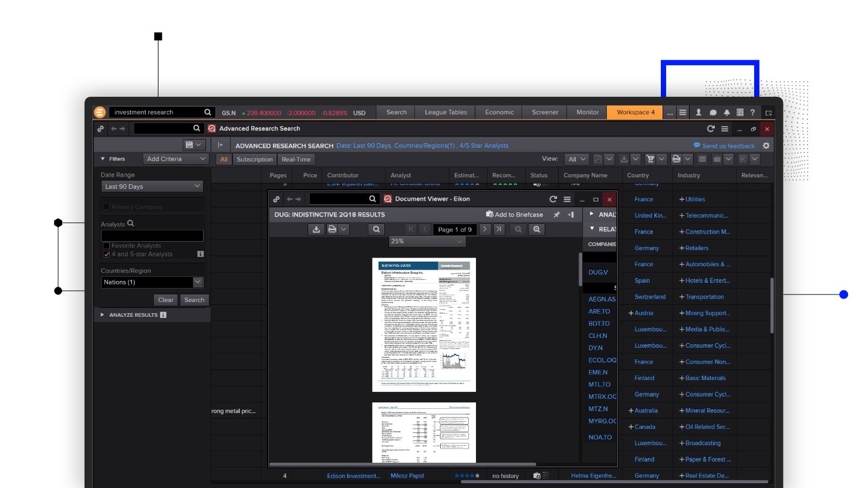
Task: Switch to the Monitor tab
Action: (x=587, y=112)
